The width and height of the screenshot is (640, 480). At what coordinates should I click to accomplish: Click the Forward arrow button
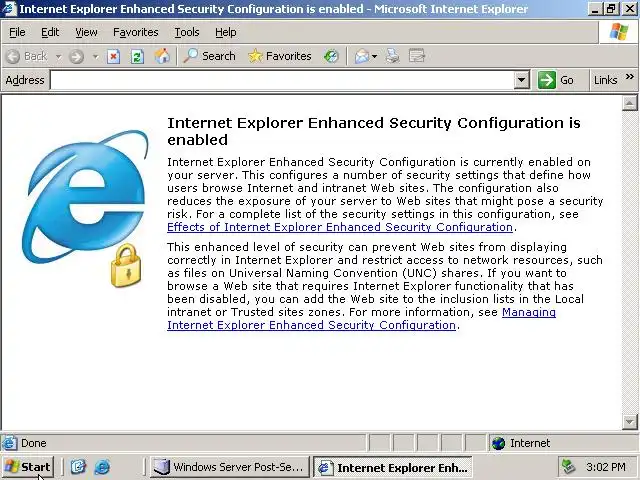(x=76, y=56)
